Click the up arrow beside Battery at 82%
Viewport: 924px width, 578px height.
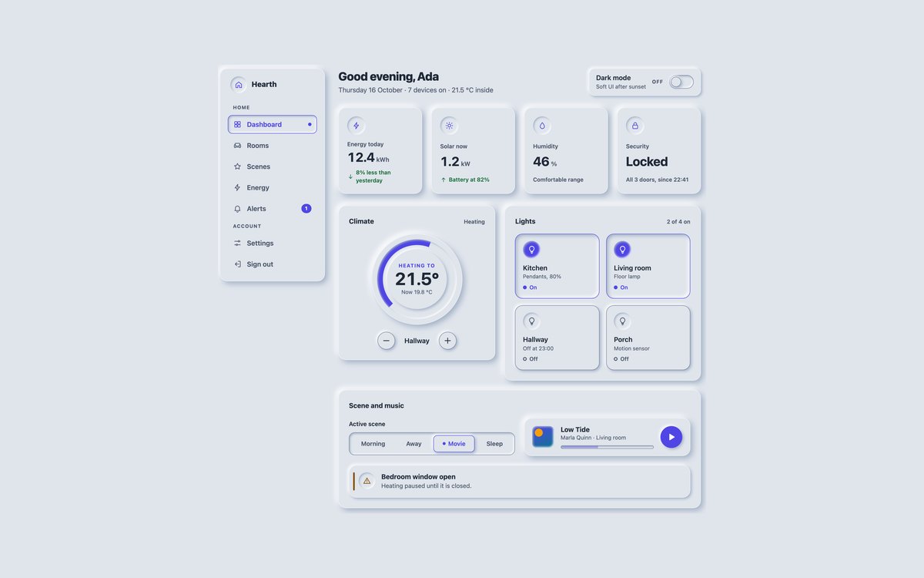click(x=444, y=180)
